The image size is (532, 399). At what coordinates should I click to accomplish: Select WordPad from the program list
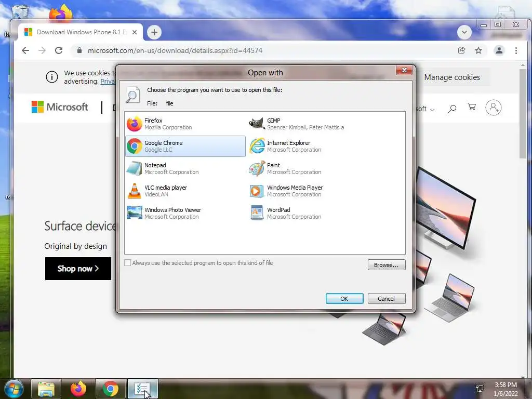[308, 213]
